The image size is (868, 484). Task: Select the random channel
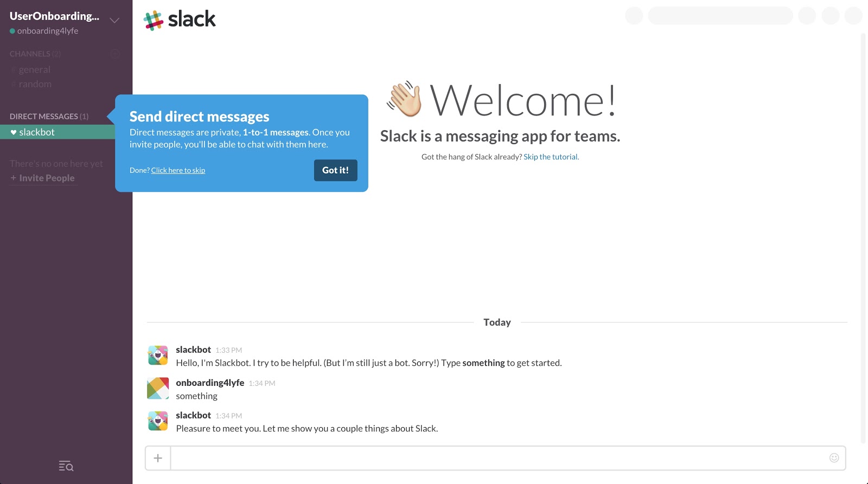[35, 84]
